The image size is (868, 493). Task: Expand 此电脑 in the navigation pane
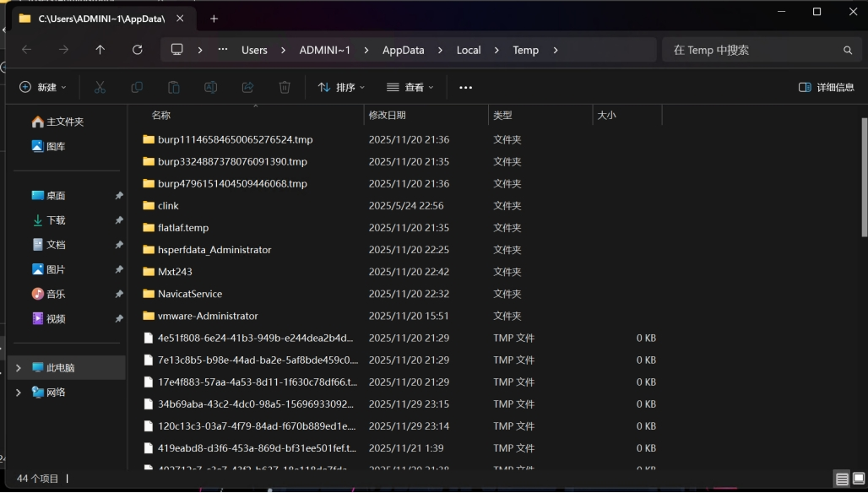18,367
